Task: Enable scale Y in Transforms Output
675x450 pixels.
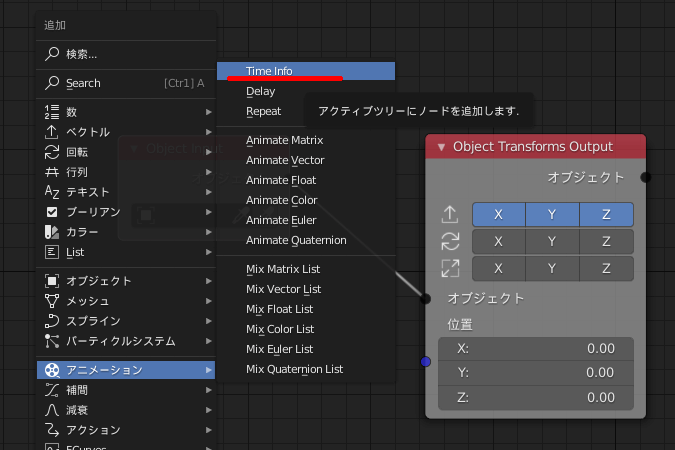Action: 553,269
